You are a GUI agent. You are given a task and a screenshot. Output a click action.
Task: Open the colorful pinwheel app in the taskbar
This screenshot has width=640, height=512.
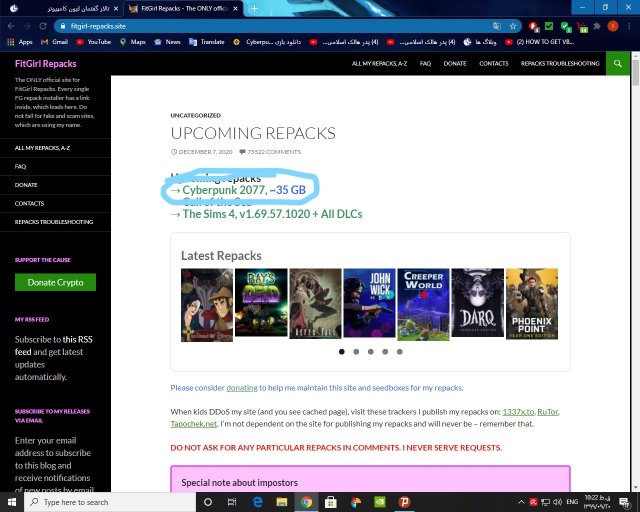pos(356,502)
